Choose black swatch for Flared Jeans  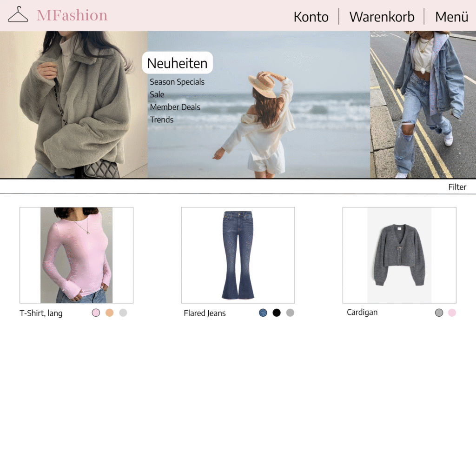click(x=277, y=313)
